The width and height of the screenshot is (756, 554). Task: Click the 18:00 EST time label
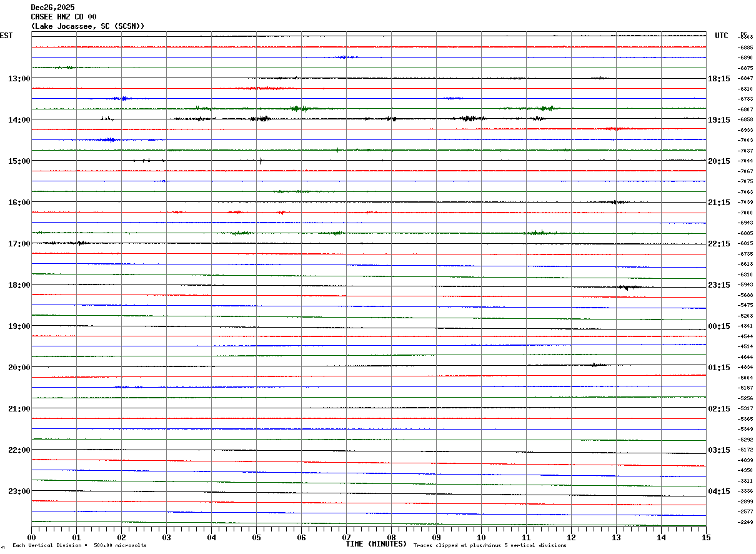(19, 285)
